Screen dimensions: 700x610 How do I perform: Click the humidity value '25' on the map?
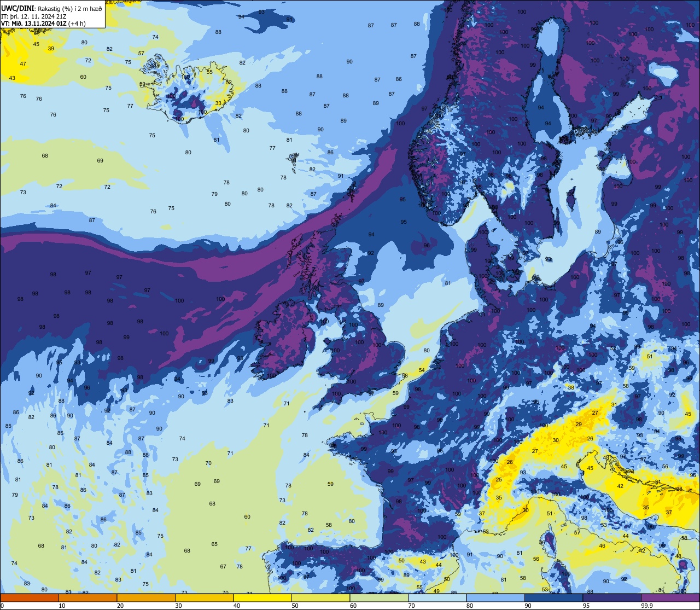(499, 480)
